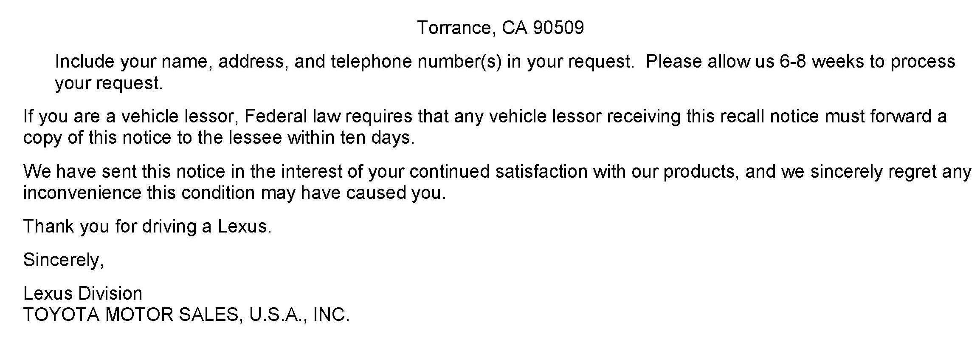
Task: Click the closing word "Sincerely,"
Action: 63,260
